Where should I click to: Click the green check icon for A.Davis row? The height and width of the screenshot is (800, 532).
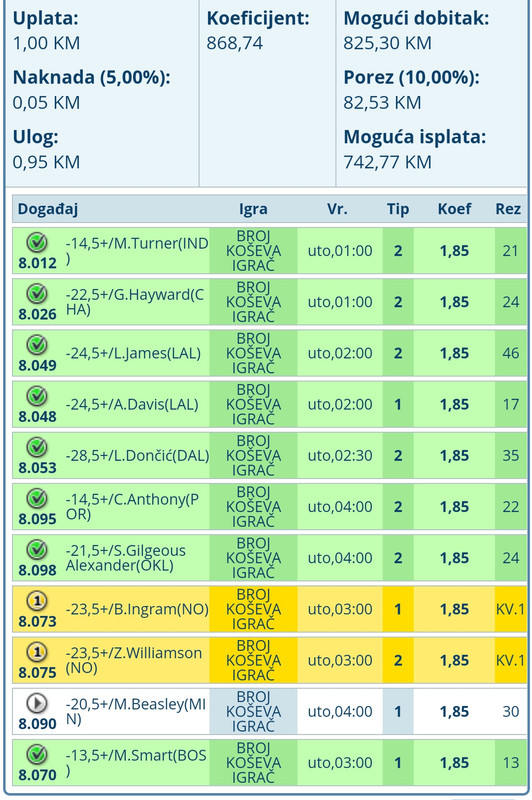(37, 396)
